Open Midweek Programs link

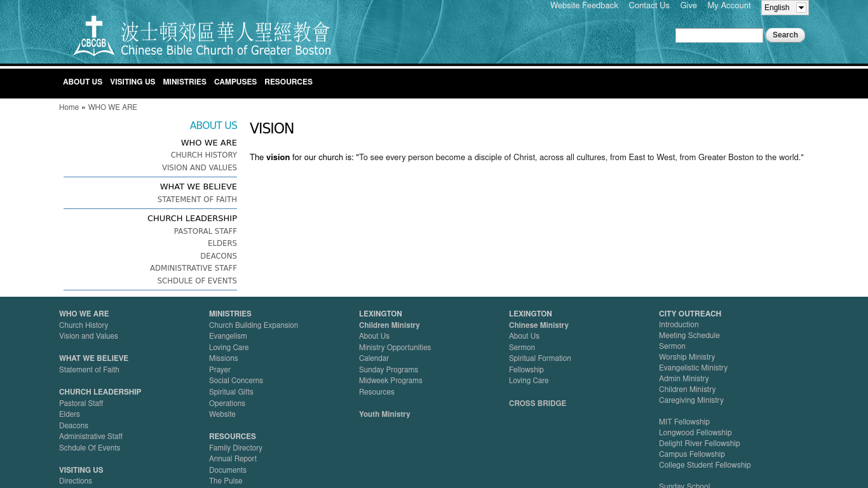click(x=391, y=381)
